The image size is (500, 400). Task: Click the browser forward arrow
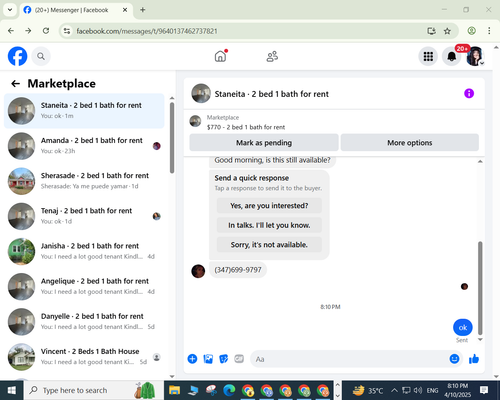[x=28, y=31]
